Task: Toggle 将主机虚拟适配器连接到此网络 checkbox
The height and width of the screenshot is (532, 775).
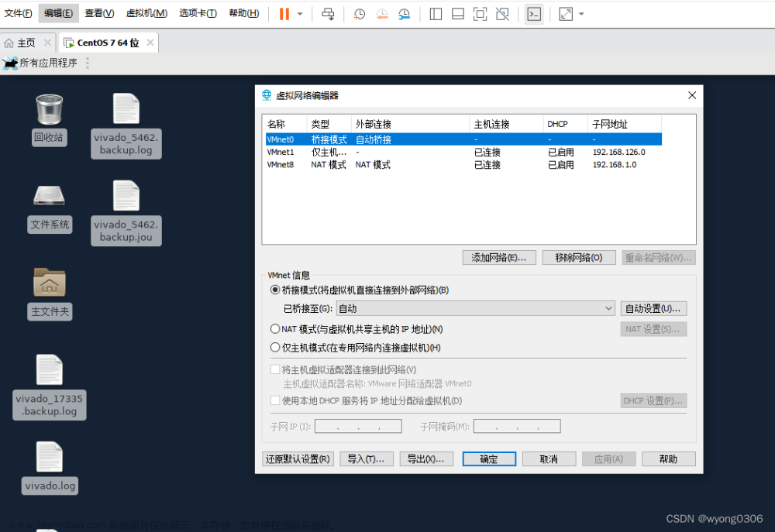Action: coord(275,369)
